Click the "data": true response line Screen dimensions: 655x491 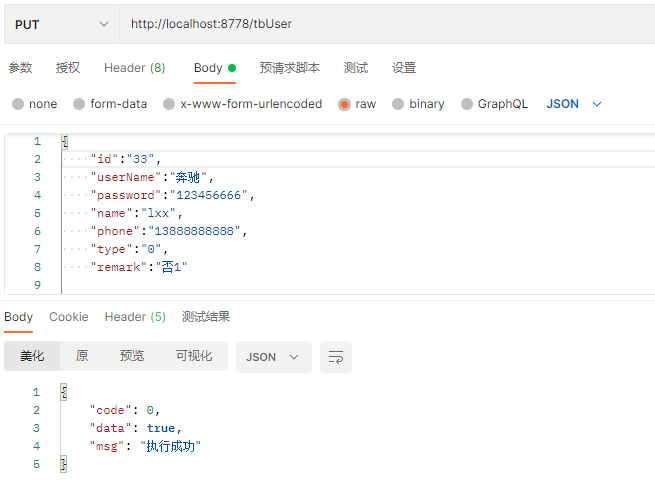click(135, 428)
